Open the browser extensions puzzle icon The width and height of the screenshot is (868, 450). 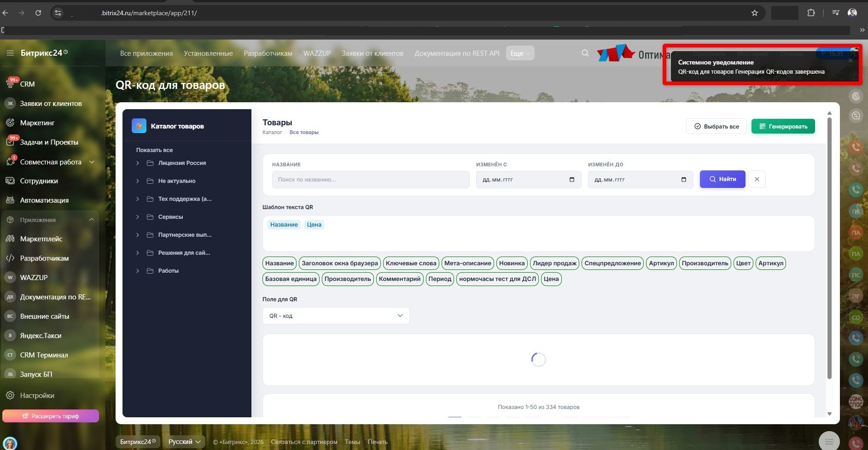coord(811,13)
